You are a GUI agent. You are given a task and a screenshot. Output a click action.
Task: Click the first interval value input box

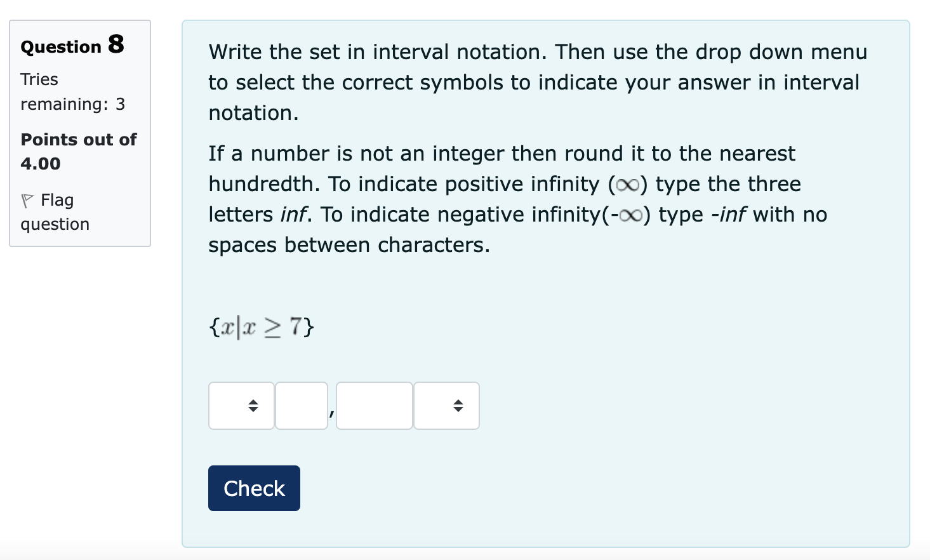click(301, 406)
